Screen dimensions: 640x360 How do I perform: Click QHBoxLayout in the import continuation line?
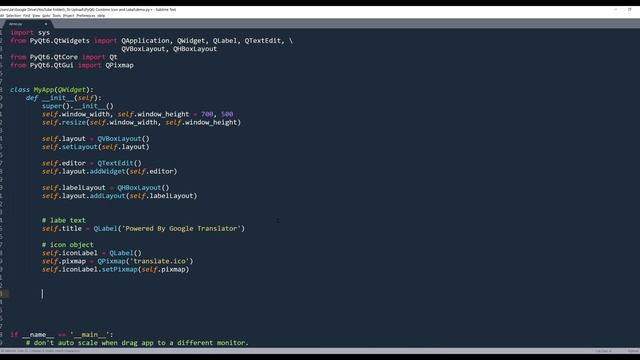[195, 49]
